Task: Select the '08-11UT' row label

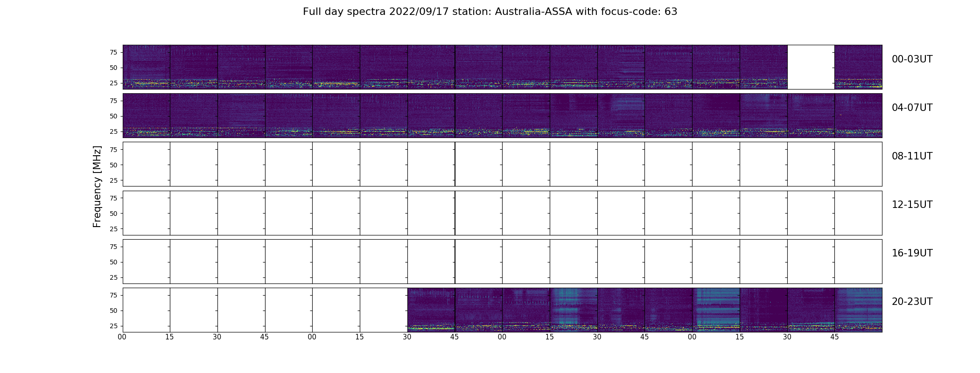Action: click(912, 156)
